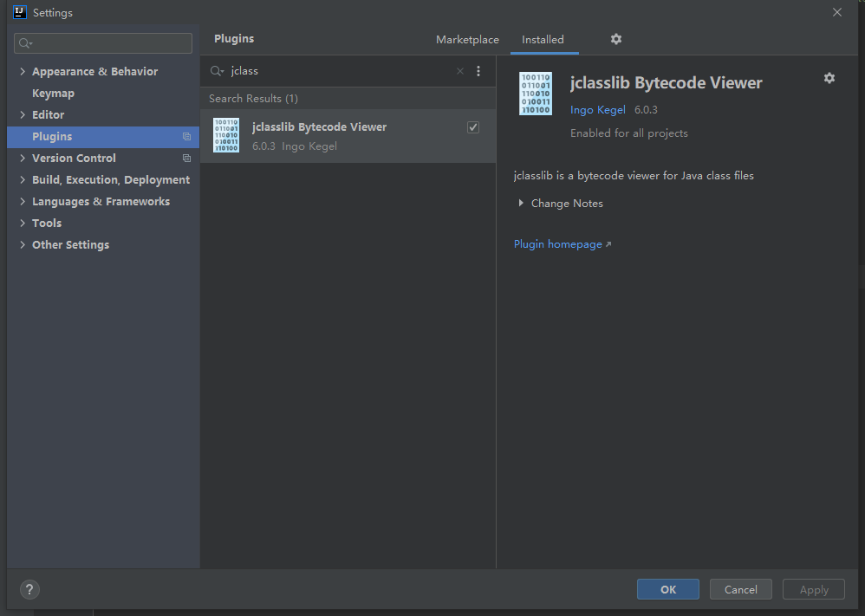The image size is (865, 616).
Task: Focus the settings search field
Action: point(103,43)
